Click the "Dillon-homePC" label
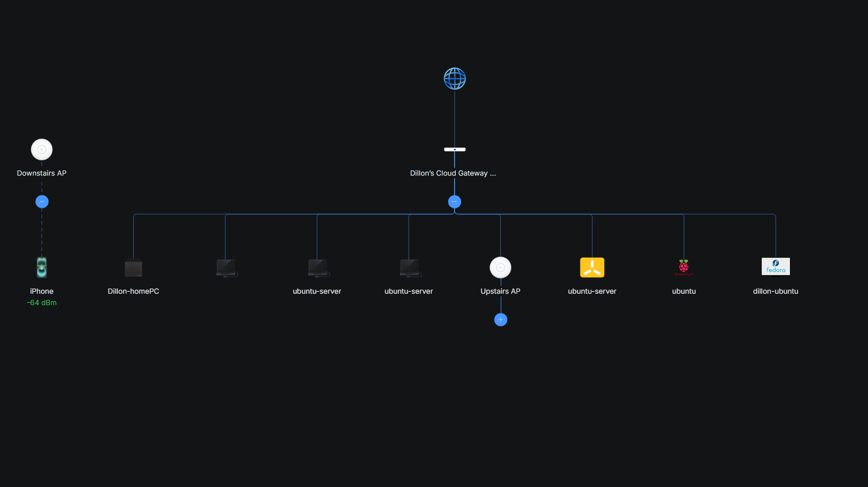The height and width of the screenshot is (487, 868). tap(133, 291)
